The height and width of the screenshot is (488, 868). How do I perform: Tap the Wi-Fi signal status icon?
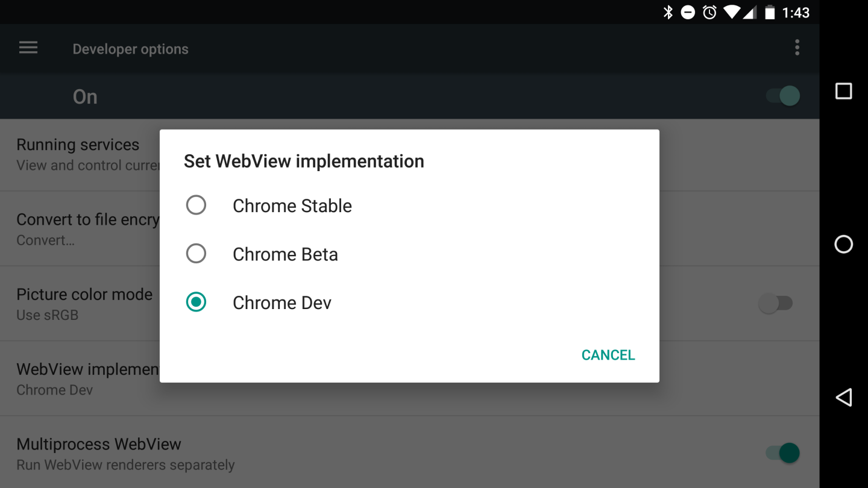pyautogui.click(x=732, y=12)
